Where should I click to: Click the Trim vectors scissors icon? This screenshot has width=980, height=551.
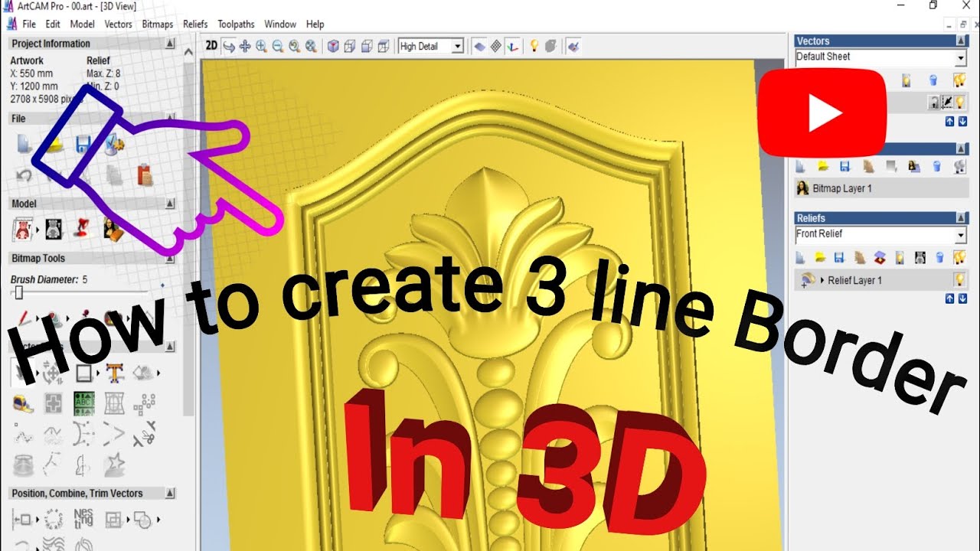pos(145,435)
